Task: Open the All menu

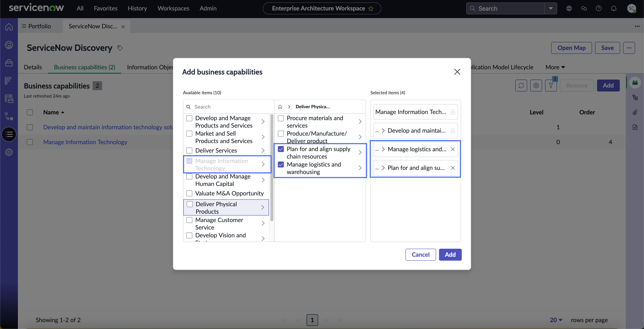Action: click(80, 9)
